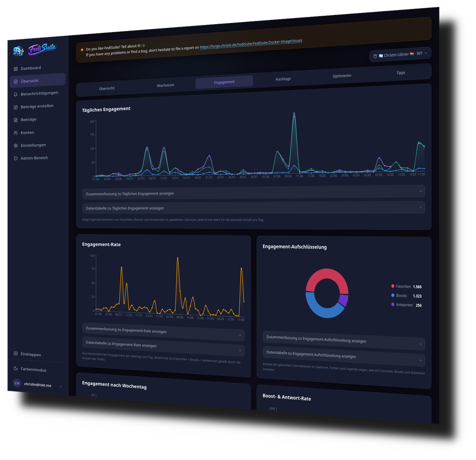
Task: Click the Favoriten value 1.580
Action: pos(417,287)
